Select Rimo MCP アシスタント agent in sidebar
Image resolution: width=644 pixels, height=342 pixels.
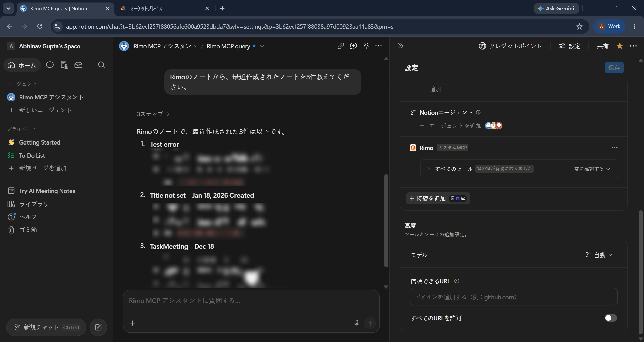click(x=51, y=97)
